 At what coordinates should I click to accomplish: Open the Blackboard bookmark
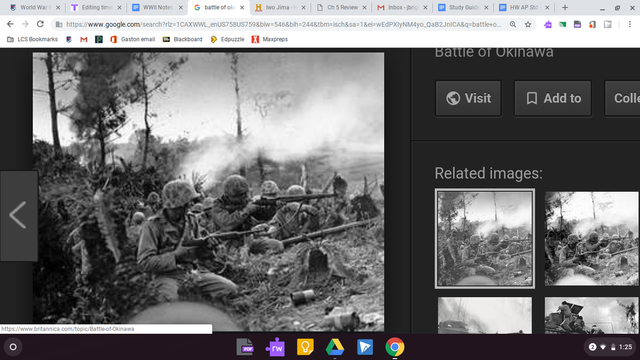pos(182,39)
